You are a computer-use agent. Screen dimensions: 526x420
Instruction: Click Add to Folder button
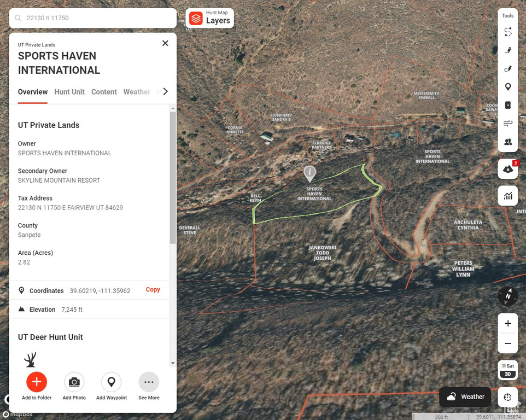(37, 382)
